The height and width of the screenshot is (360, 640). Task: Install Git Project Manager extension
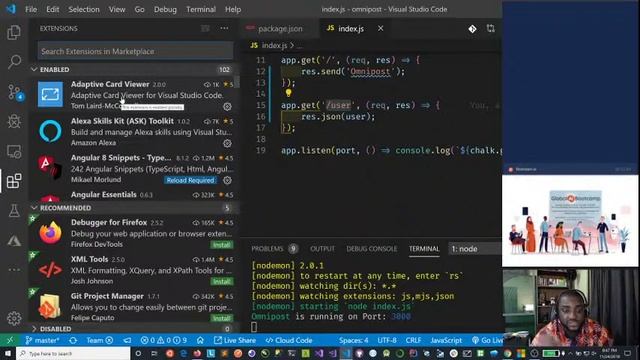click(222, 318)
